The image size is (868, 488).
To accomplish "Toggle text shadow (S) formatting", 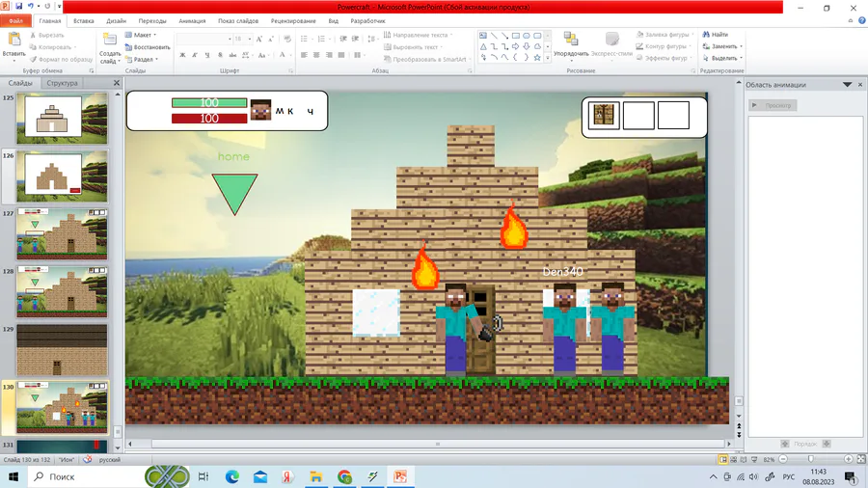I will [220, 55].
